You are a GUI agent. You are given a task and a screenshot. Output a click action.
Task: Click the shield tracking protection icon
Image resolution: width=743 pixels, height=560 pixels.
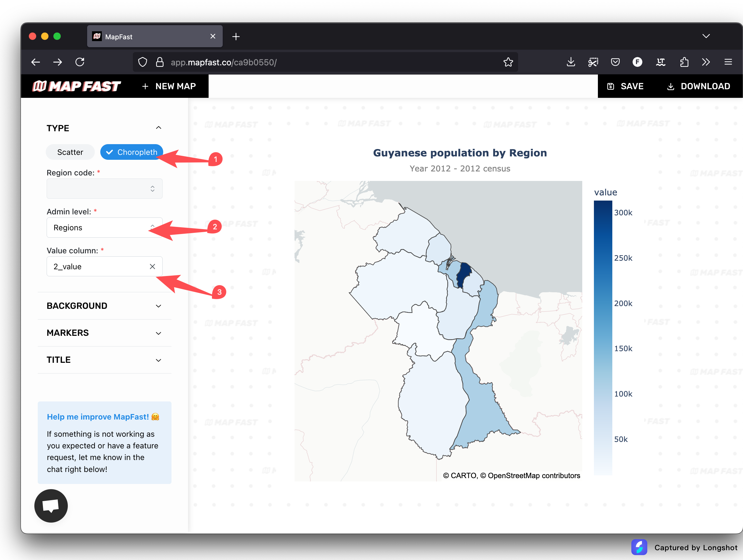pos(143,62)
